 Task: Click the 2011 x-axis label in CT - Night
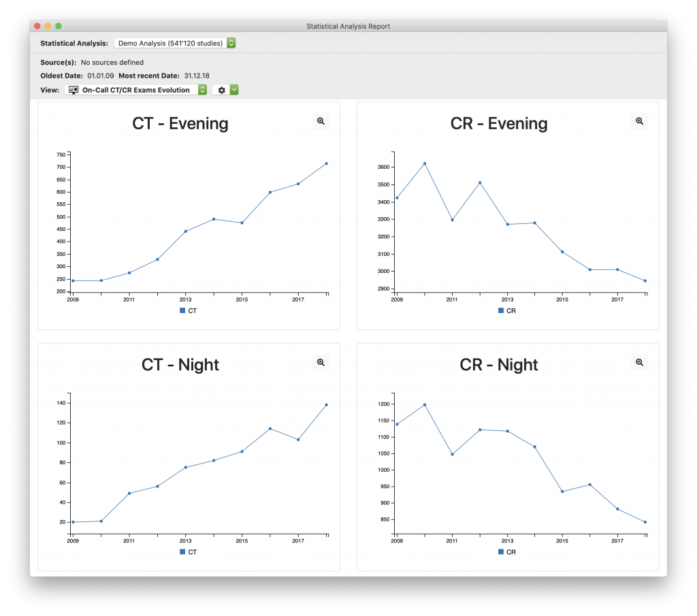pyautogui.click(x=129, y=541)
